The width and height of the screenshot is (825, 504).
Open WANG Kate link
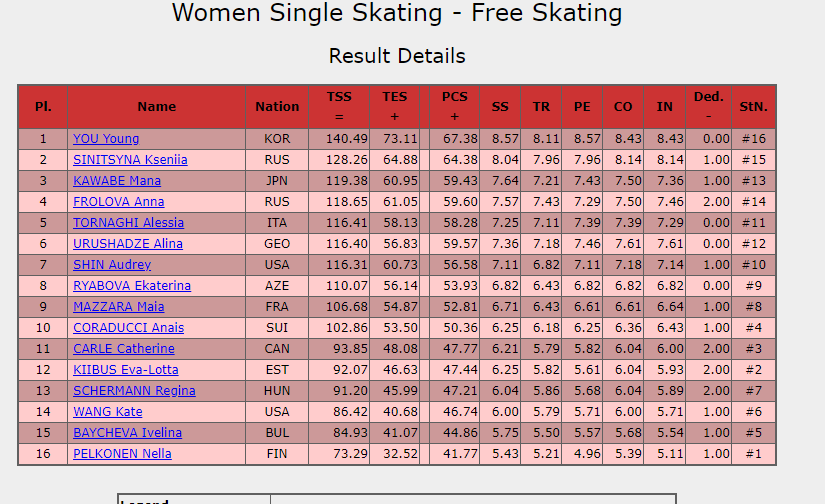point(107,412)
